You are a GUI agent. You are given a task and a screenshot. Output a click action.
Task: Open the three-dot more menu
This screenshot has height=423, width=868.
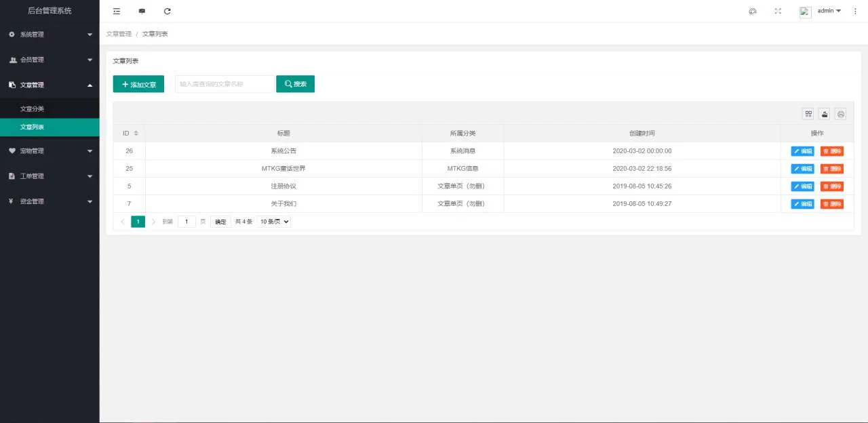coord(854,11)
